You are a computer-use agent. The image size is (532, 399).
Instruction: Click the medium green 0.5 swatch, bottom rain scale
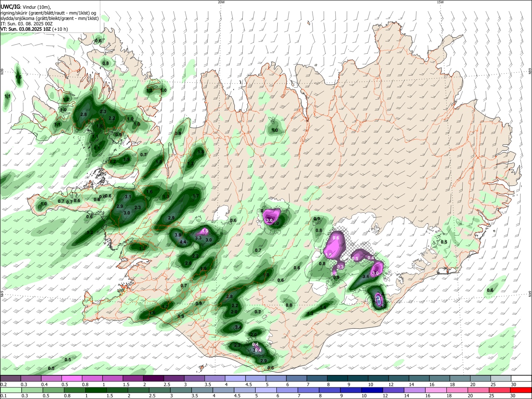pos(53,390)
